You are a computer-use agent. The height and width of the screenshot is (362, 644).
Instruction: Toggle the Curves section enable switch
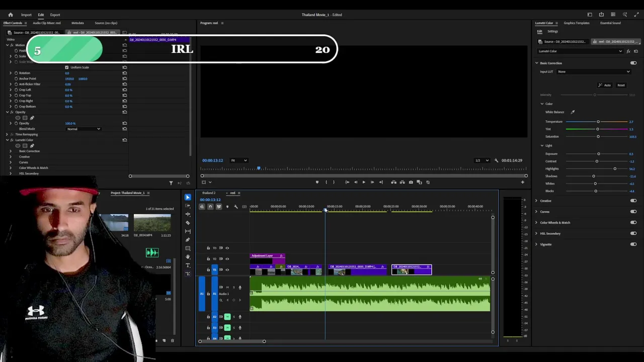[x=633, y=212]
